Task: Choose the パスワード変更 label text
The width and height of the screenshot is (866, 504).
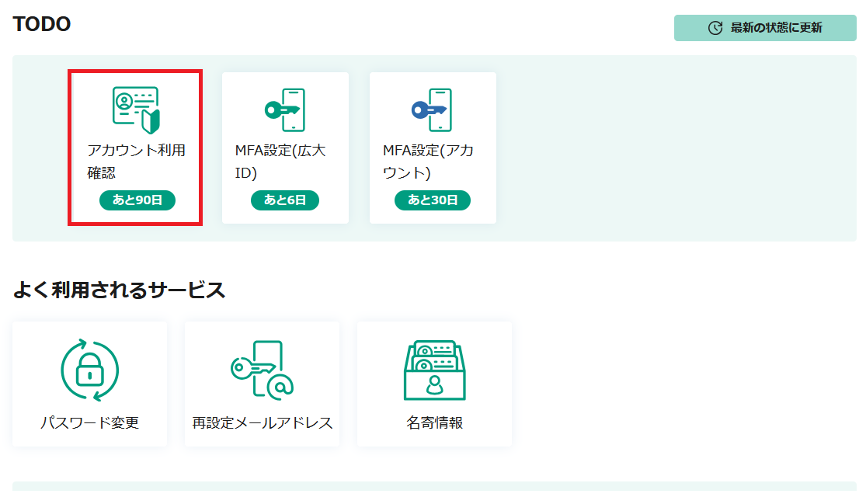Action: (89, 423)
